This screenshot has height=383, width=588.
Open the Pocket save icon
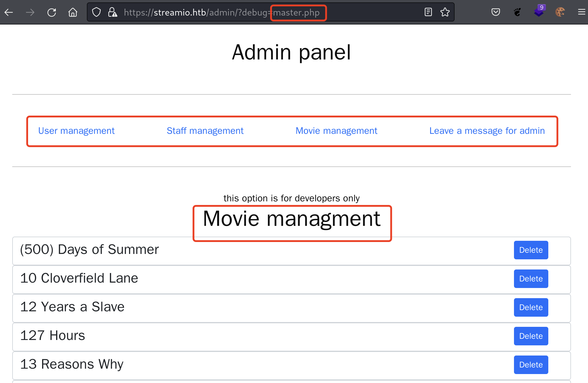click(495, 12)
